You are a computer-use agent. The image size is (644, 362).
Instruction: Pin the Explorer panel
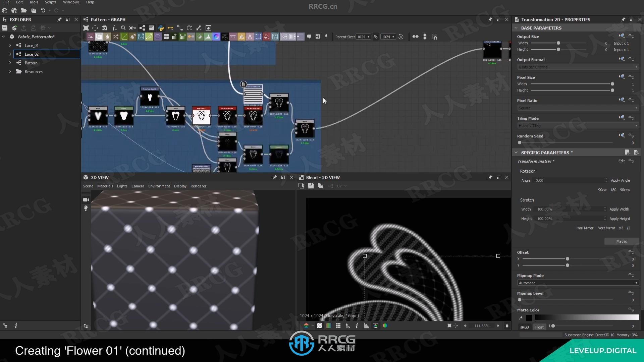point(59,19)
